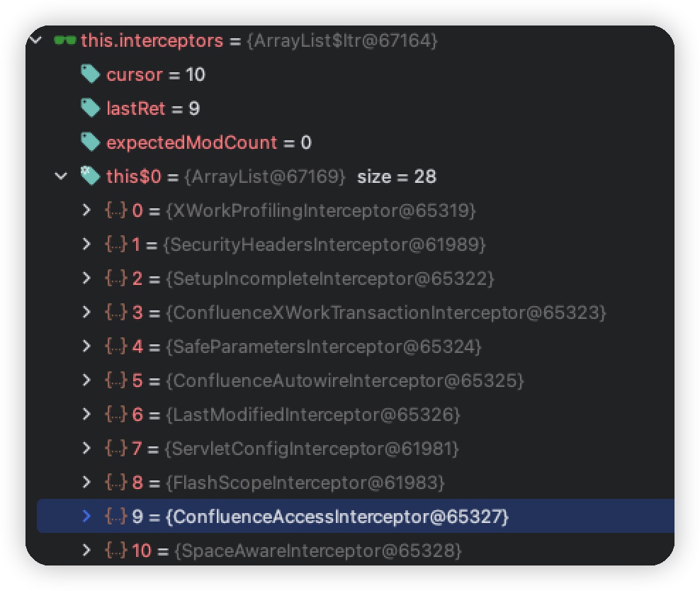Expand element 10 SpaceAwareInterceptor
Screen dimensions: 700x591
[86, 550]
